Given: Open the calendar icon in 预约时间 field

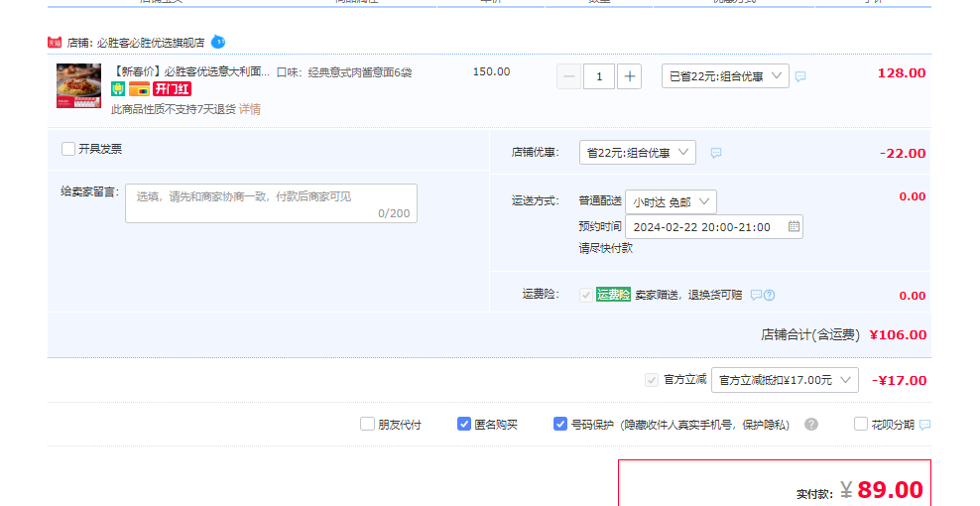Looking at the screenshot, I should pyautogui.click(x=794, y=226).
